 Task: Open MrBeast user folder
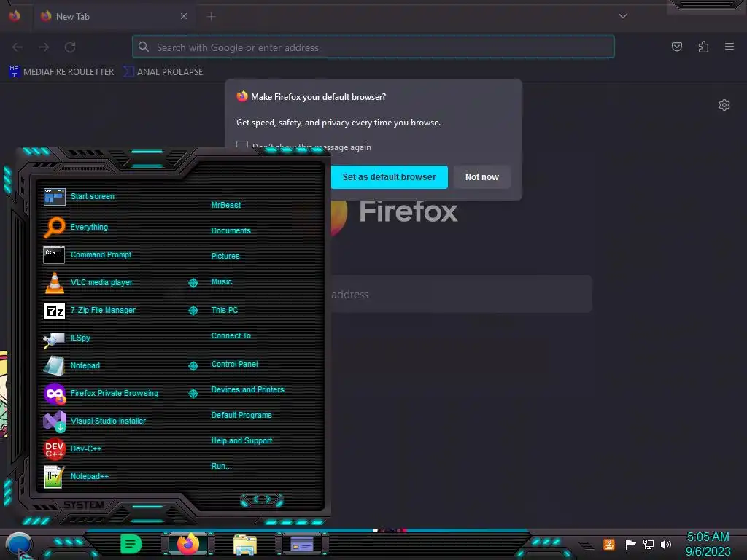[x=226, y=205]
